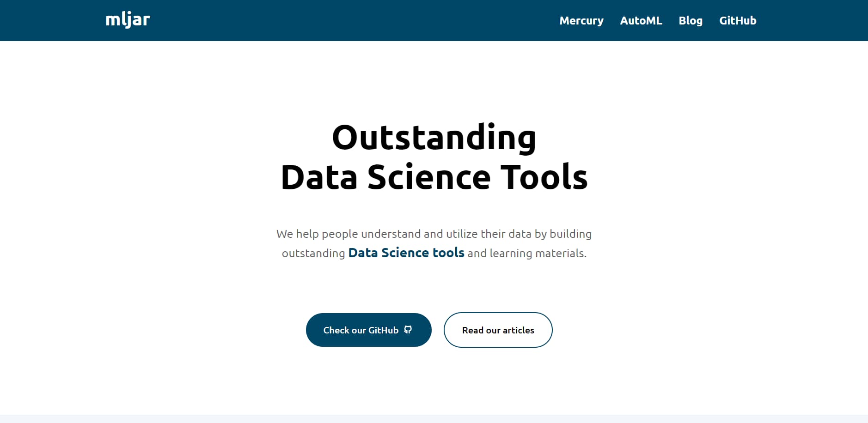Viewport: 868px width, 423px height.
Task: Click the Read our articles button
Action: [x=498, y=330]
